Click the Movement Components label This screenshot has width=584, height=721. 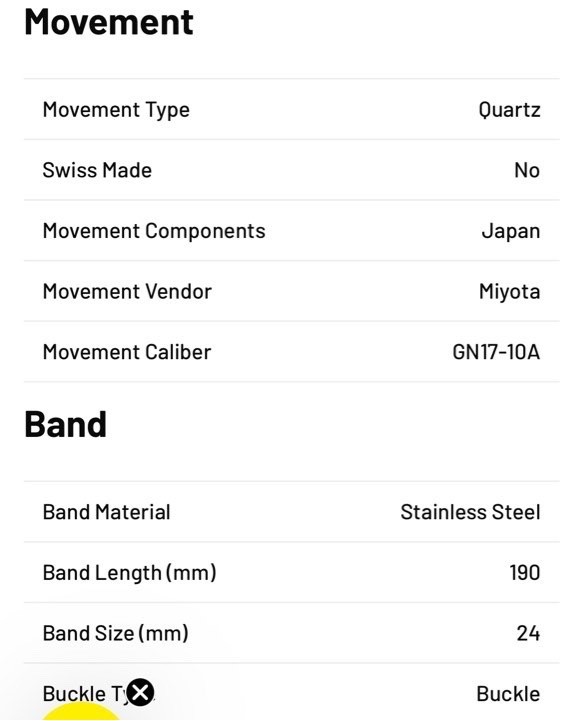[154, 231]
